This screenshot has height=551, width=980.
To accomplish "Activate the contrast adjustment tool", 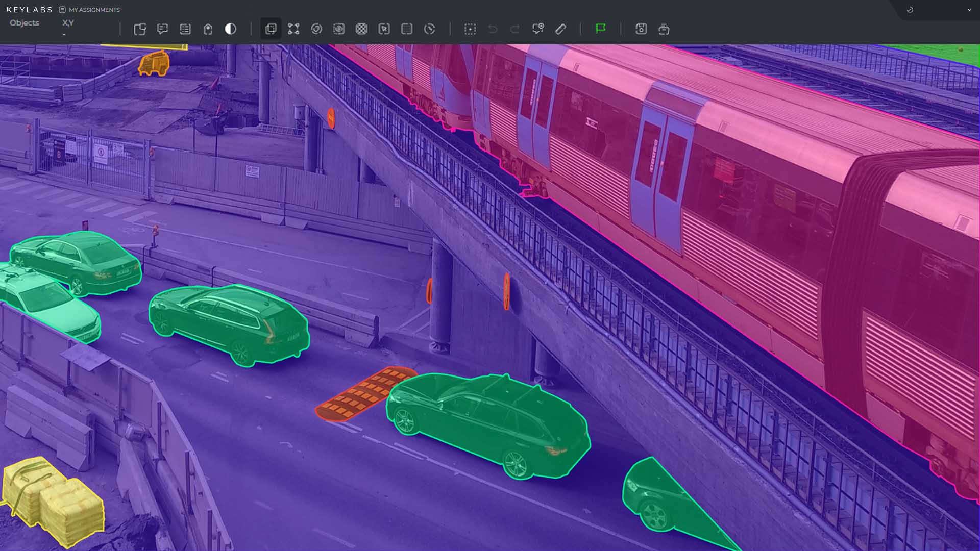I will pos(231,29).
